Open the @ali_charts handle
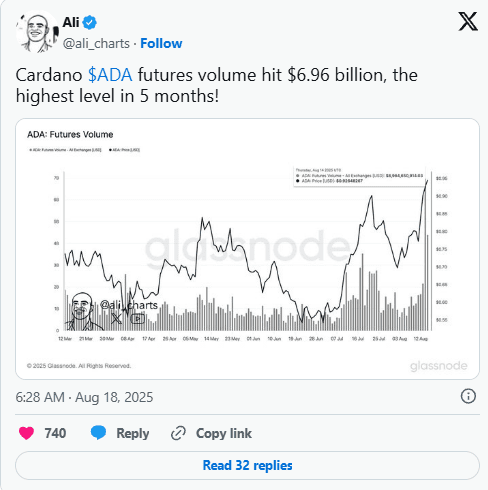 click(x=96, y=43)
